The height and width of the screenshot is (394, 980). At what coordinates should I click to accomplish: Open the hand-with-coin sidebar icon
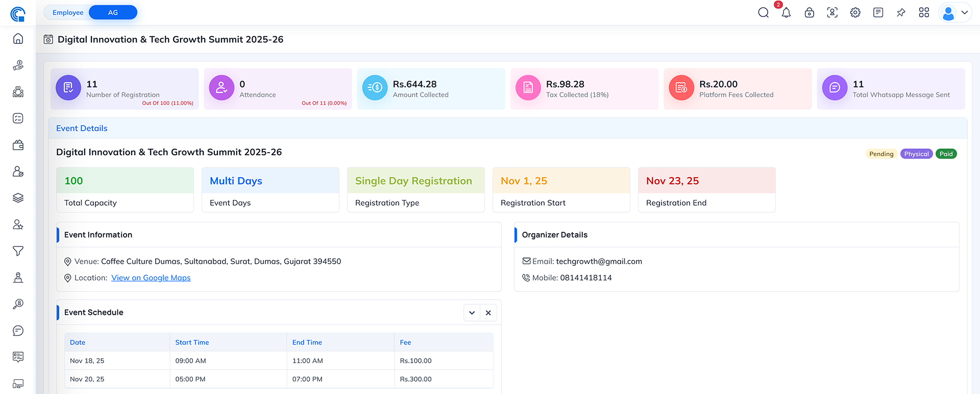click(18, 65)
